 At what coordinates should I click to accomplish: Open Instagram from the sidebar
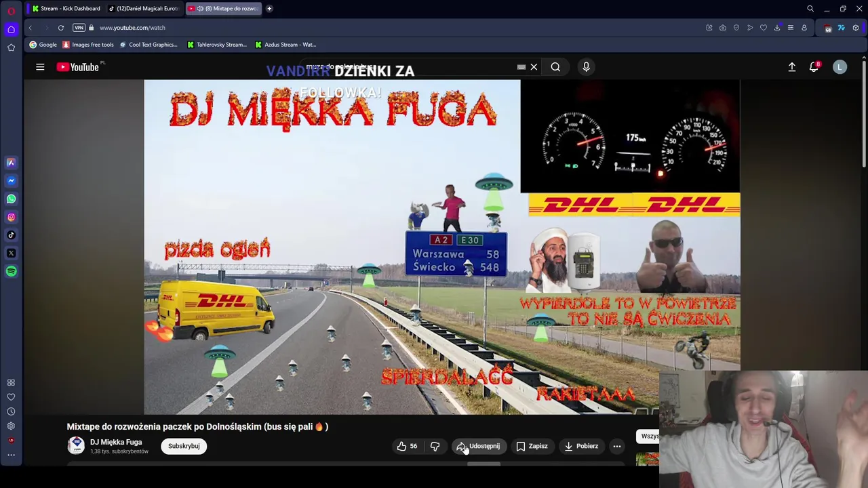tap(11, 217)
